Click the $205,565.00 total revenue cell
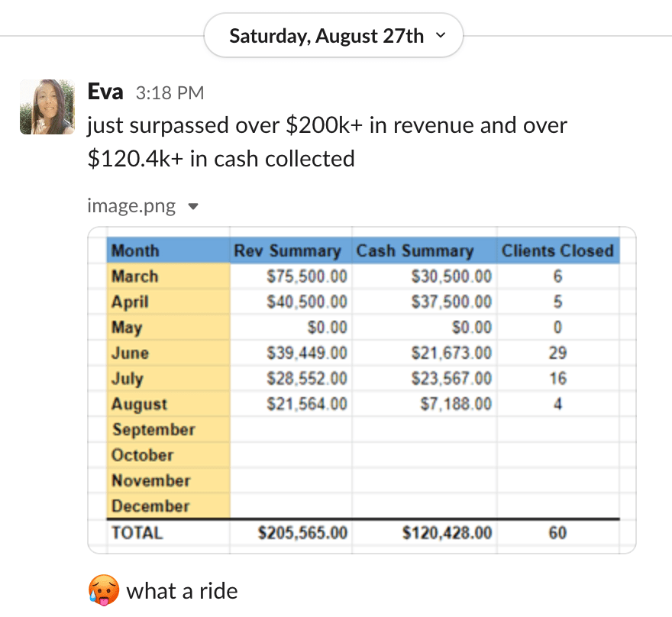Screen dimensions: 672x617 click(x=302, y=533)
